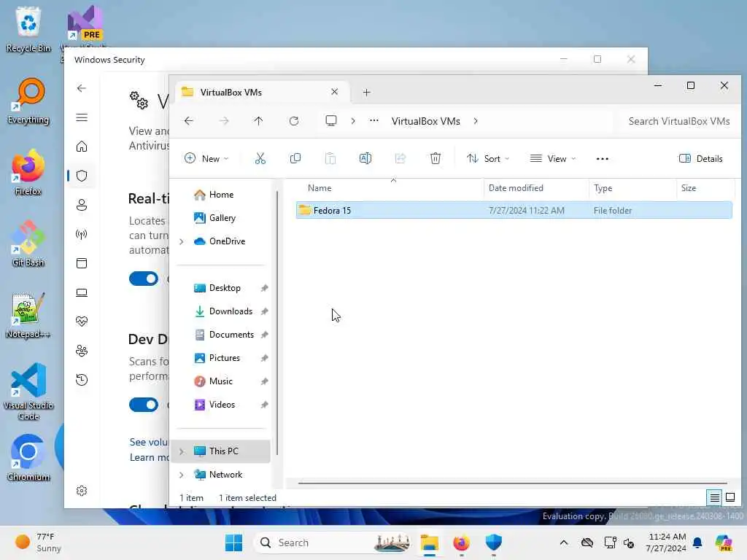Click the Copy icon in Explorer toolbar
The height and width of the screenshot is (560, 747).
[x=295, y=158]
